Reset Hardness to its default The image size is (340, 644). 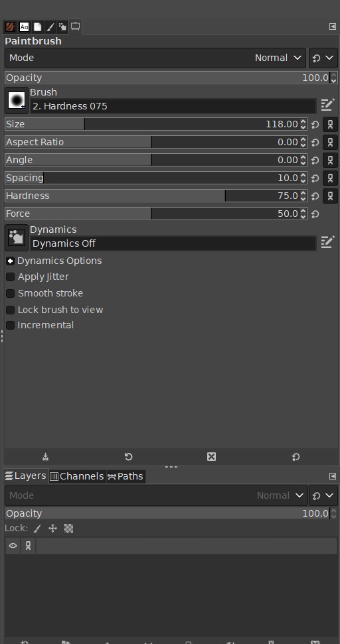[315, 196]
